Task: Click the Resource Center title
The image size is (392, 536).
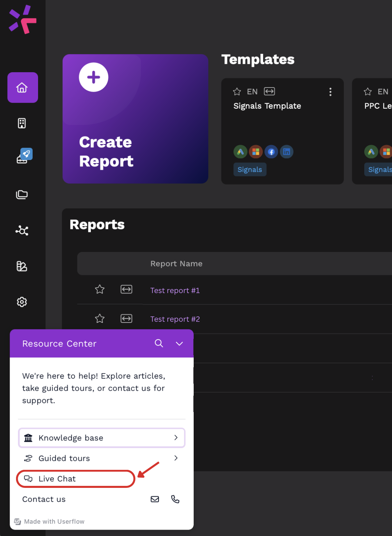Action: point(59,344)
